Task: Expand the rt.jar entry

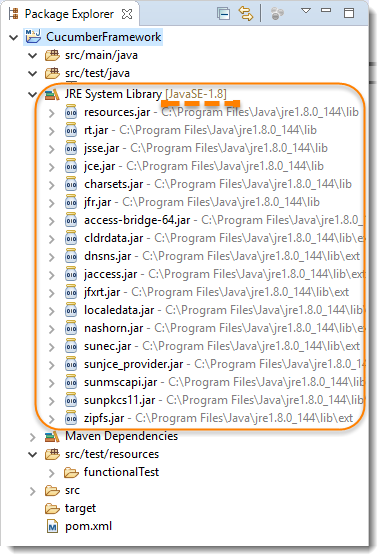Action: coord(52,130)
